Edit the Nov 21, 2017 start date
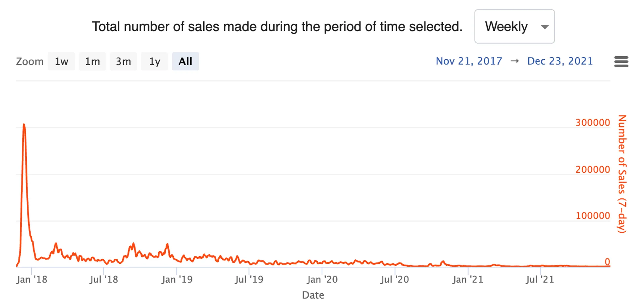The width and height of the screenshot is (644, 307). pos(469,61)
